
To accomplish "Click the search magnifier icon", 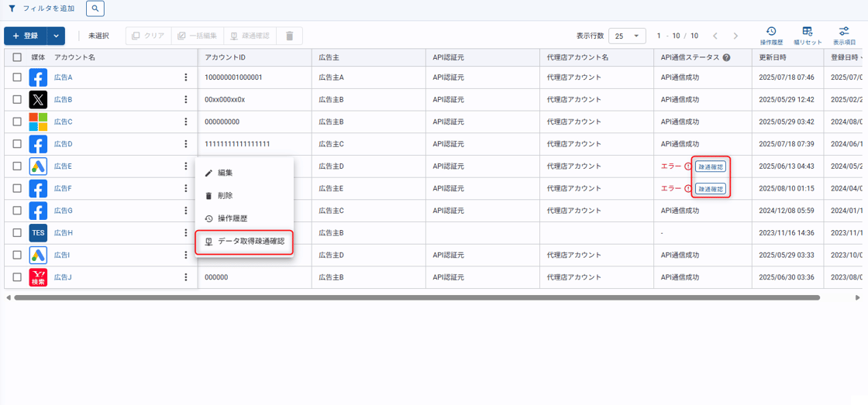I will [95, 9].
